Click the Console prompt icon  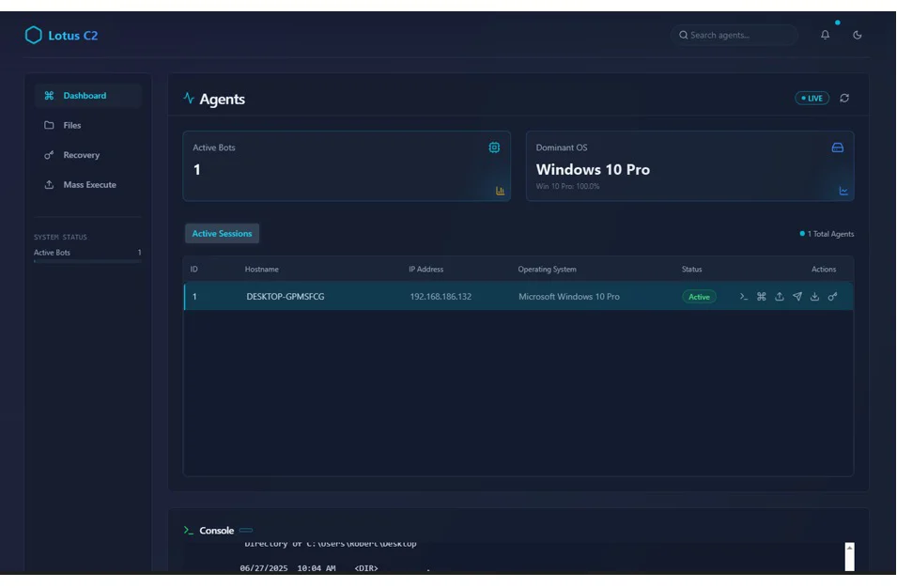188,530
